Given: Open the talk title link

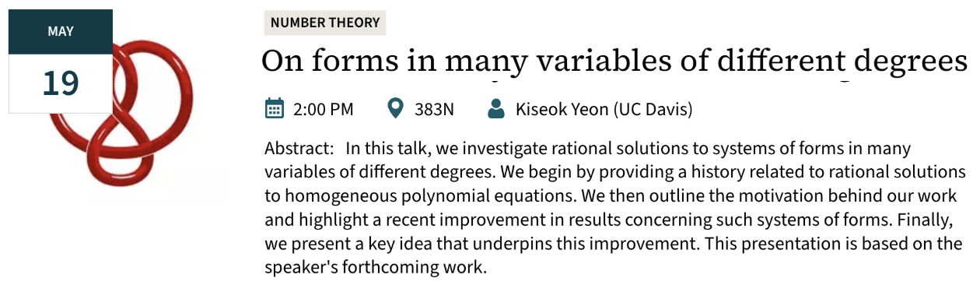Looking at the screenshot, I should click(614, 62).
